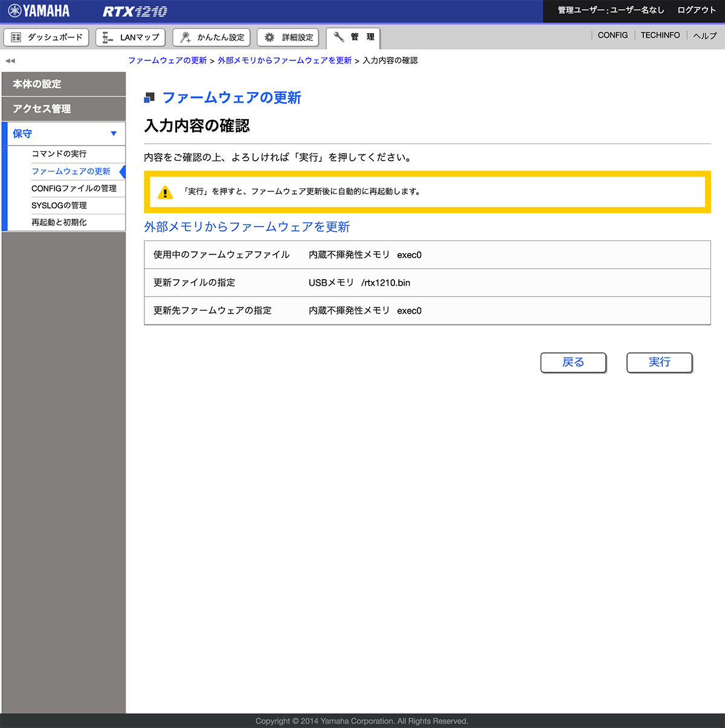The width and height of the screenshot is (725, 728).
Task: Open the CONFIG link
Action: (x=613, y=35)
